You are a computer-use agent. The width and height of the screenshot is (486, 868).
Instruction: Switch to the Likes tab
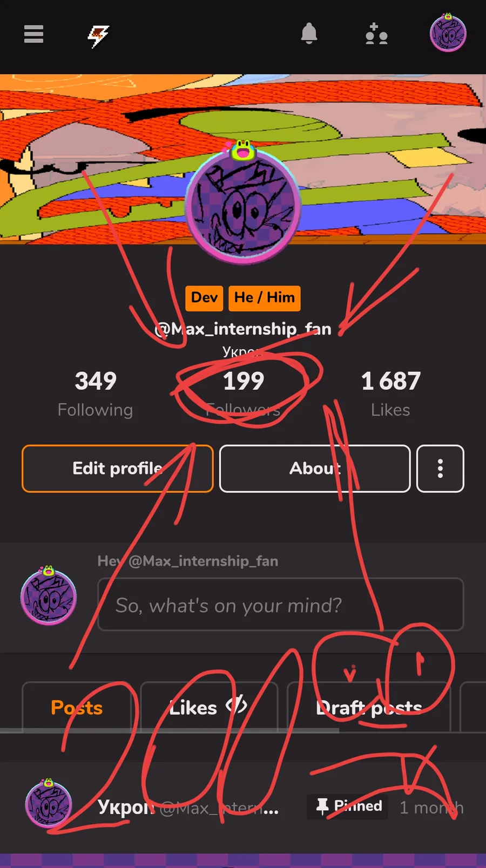pos(209,707)
